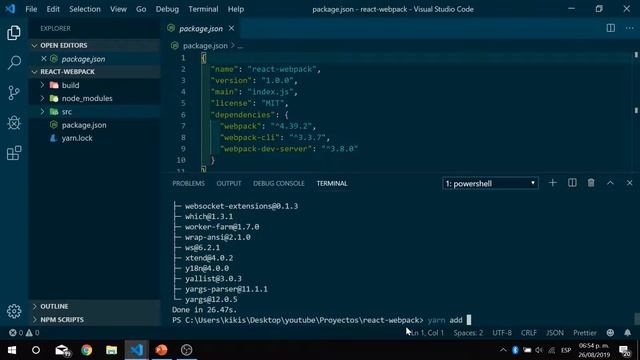Image resolution: width=640 pixels, height=360 pixels.
Task: Split the terminal panel
Action: 572,183
